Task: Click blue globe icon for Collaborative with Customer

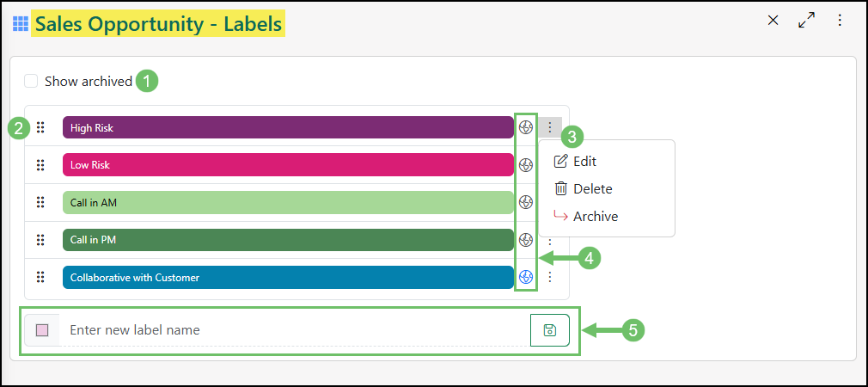Action: click(526, 277)
